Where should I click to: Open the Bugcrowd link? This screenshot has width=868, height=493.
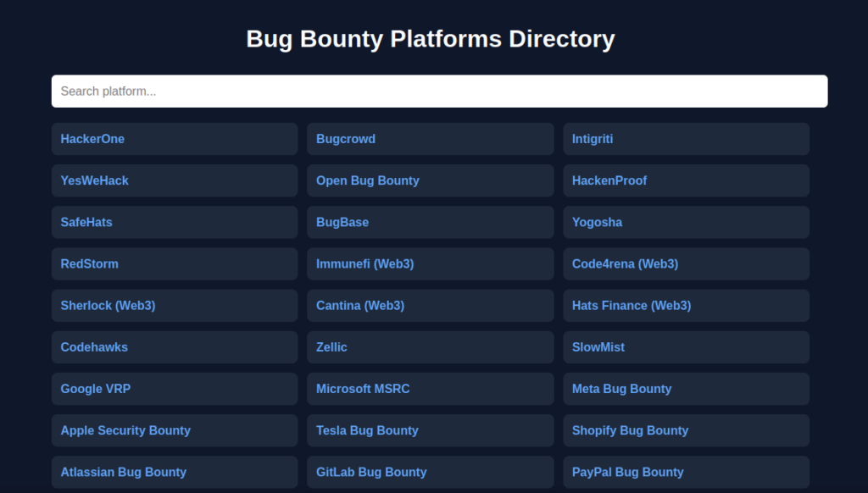point(346,139)
